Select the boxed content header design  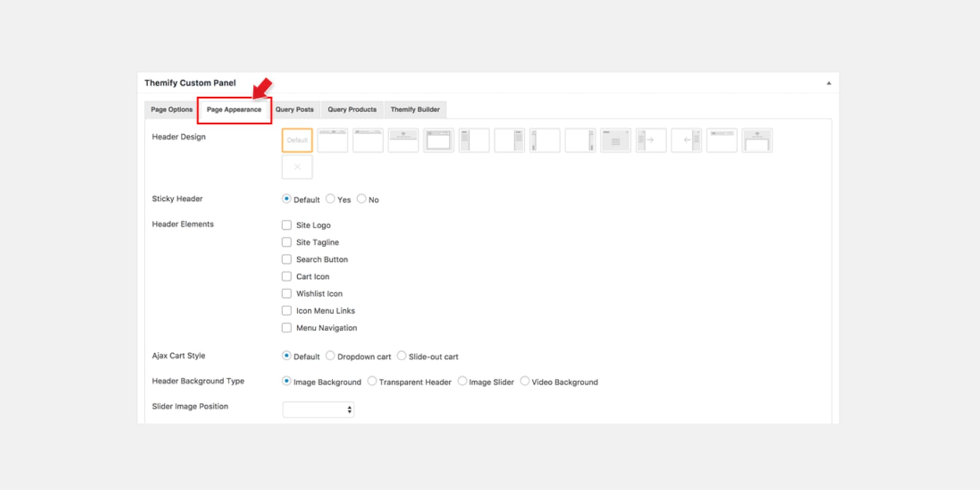click(438, 140)
